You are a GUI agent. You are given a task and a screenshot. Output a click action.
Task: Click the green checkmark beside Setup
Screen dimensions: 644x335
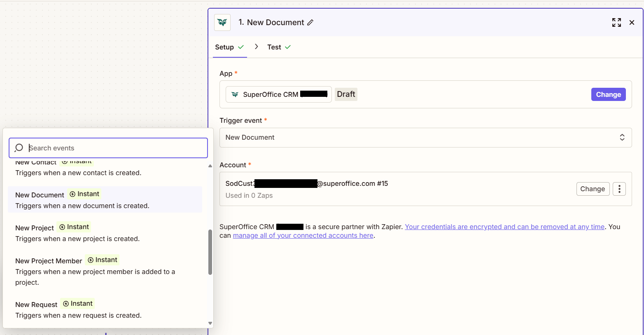tap(242, 47)
